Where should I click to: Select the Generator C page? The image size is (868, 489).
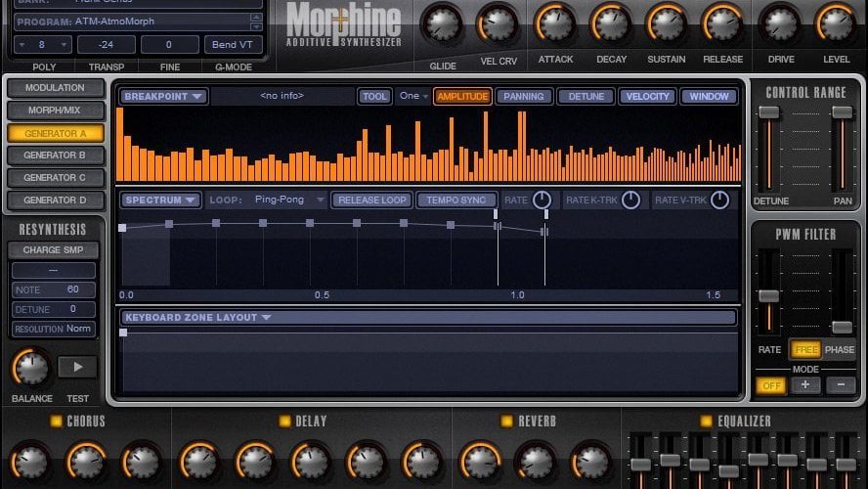[55, 178]
